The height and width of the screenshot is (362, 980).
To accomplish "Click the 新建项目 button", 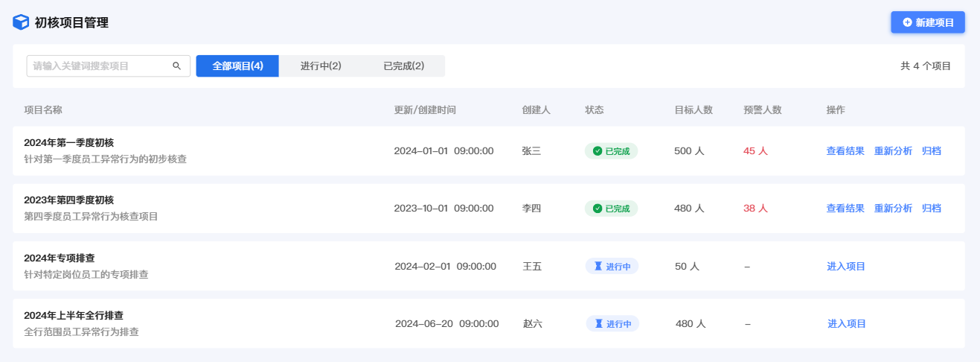I will coord(927,22).
